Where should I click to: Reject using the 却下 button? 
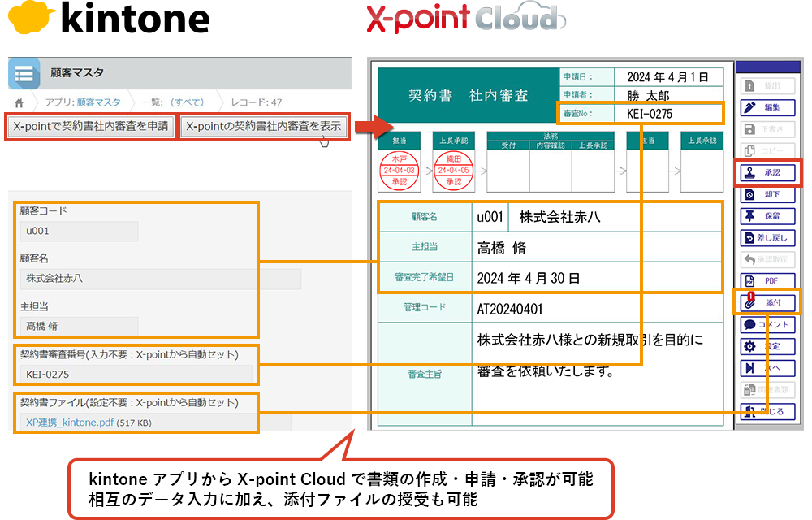[x=767, y=194]
